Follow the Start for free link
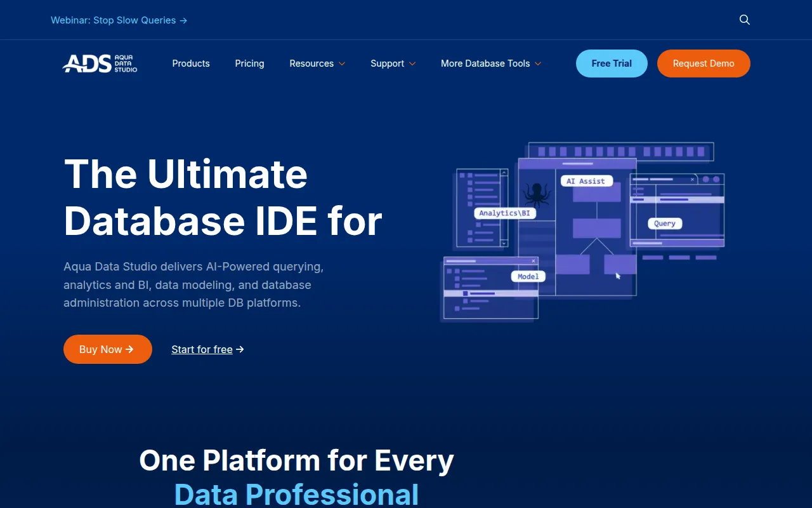Image resolution: width=812 pixels, height=508 pixels. [207, 349]
